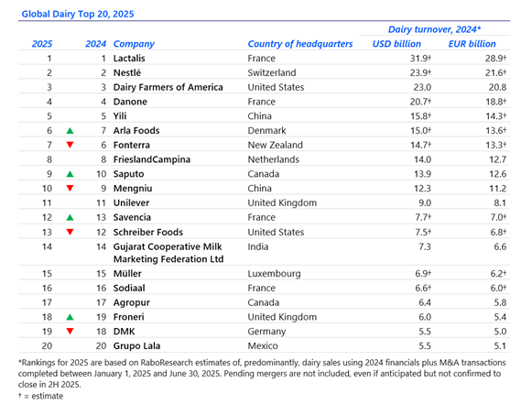532x404 pixels.
Task: Select the company name 'Yili'
Action: pos(120,116)
